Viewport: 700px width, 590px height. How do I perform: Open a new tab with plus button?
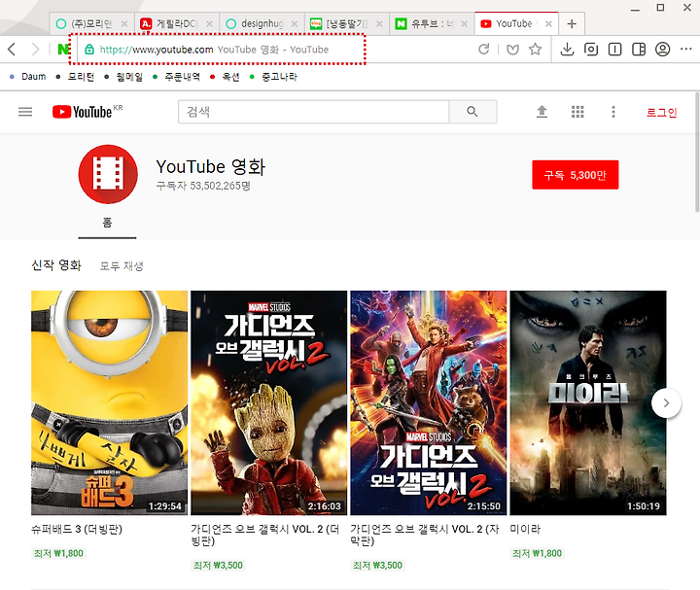pos(572,23)
